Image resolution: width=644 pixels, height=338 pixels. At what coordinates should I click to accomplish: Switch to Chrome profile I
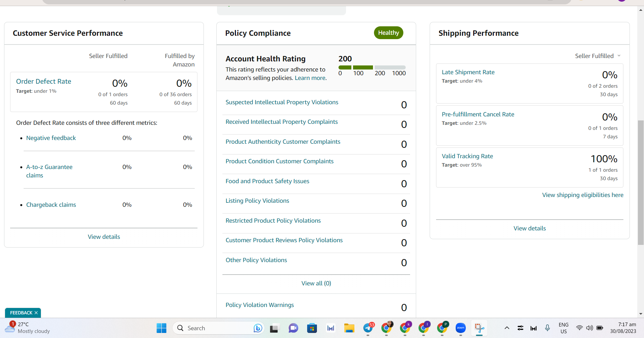click(424, 328)
